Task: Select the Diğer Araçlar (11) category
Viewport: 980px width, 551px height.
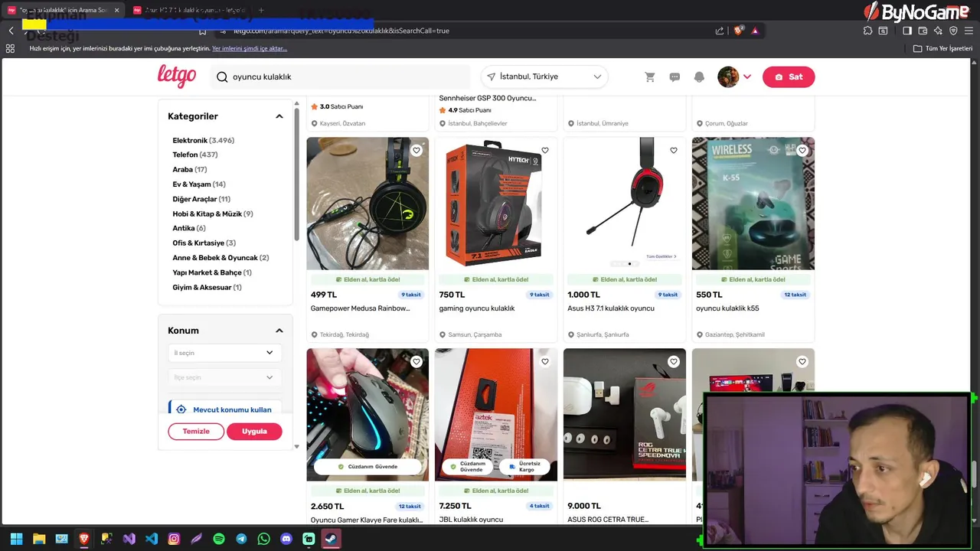Action: 201,199
